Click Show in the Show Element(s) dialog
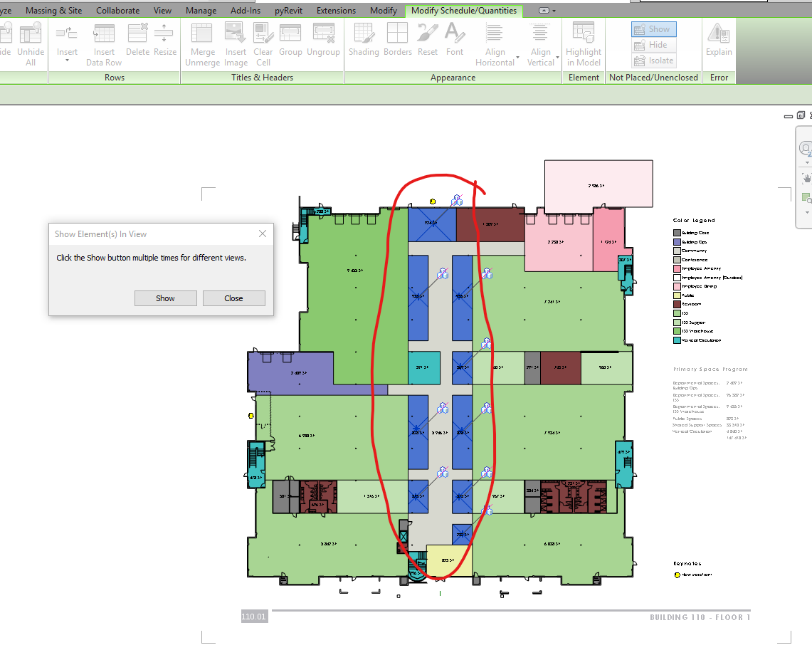The image size is (812, 650). [166, 298]
